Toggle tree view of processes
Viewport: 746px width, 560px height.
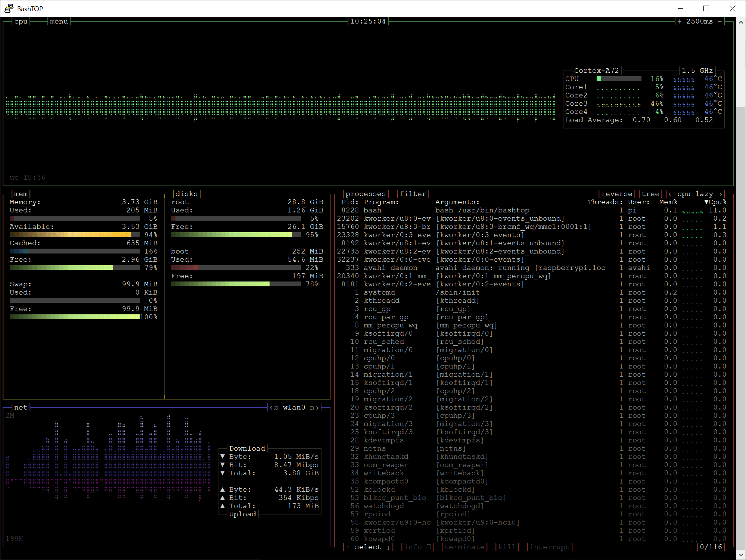click(650, 194)
